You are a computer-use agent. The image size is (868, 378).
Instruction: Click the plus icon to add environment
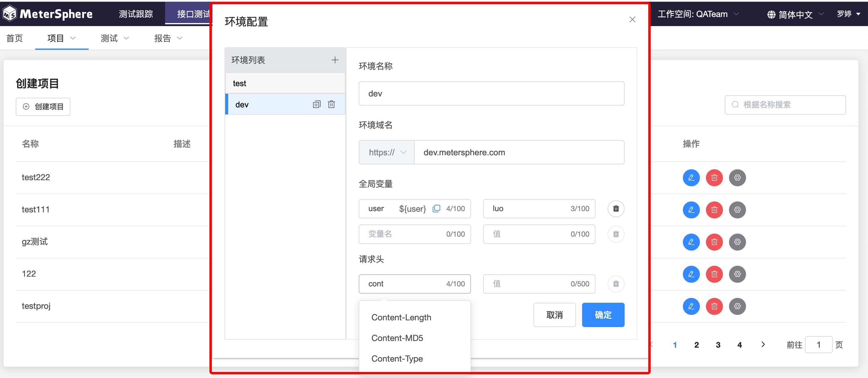click(334, 60)
